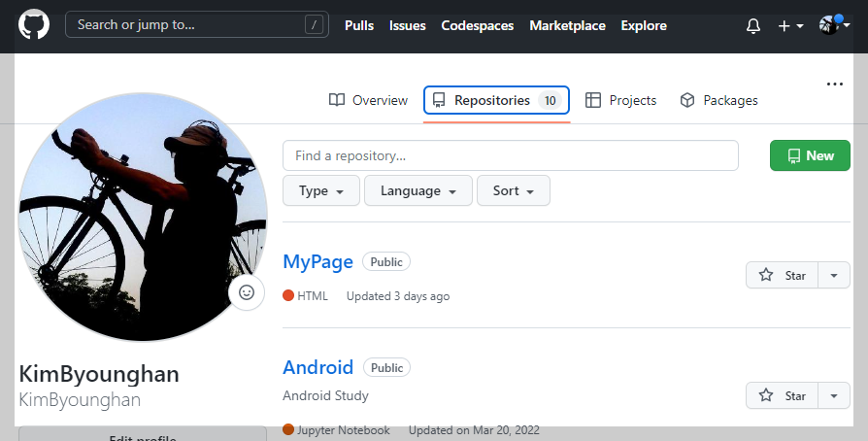Open the Sort dropdown

tap(514, 190)
